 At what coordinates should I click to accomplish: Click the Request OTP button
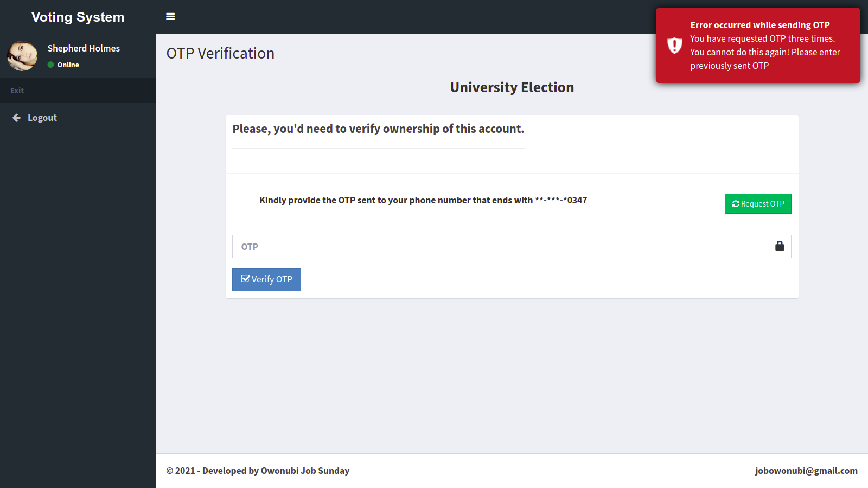(758, 204)
